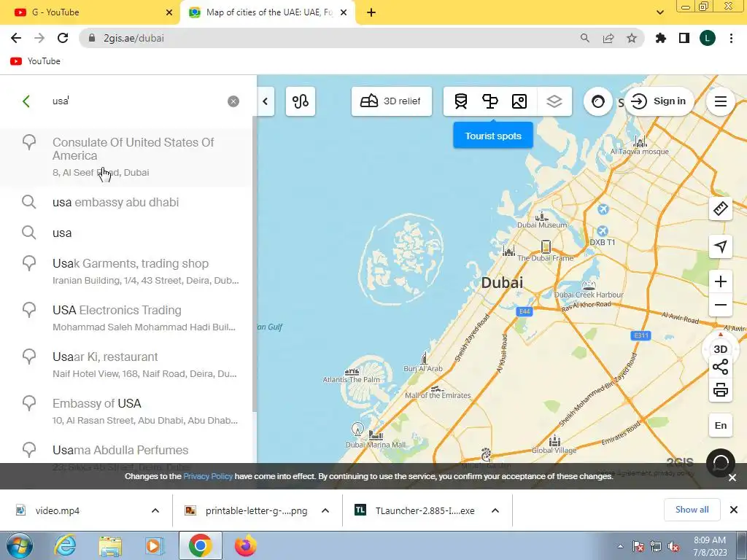Screen dimensions: 747x560
Task: Click the print map icon
Action: point(720,390)
